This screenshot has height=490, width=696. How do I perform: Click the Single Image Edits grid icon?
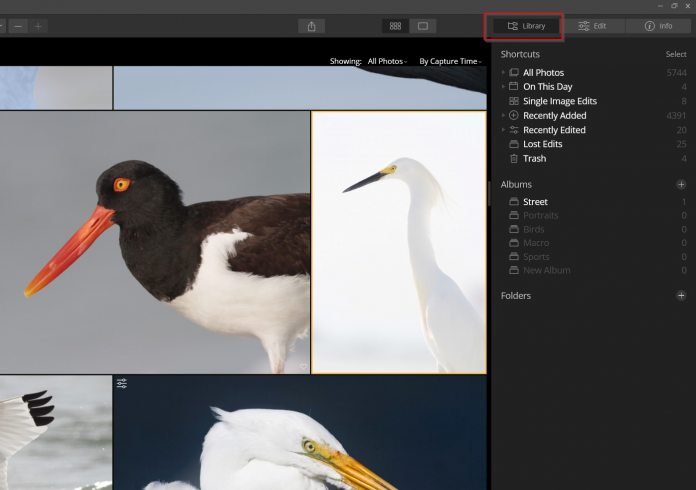tap(514, 101)
